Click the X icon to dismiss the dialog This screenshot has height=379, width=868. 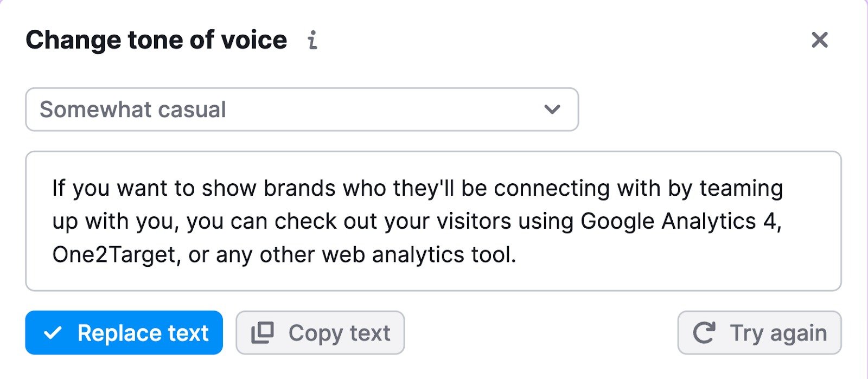point(820,40)
